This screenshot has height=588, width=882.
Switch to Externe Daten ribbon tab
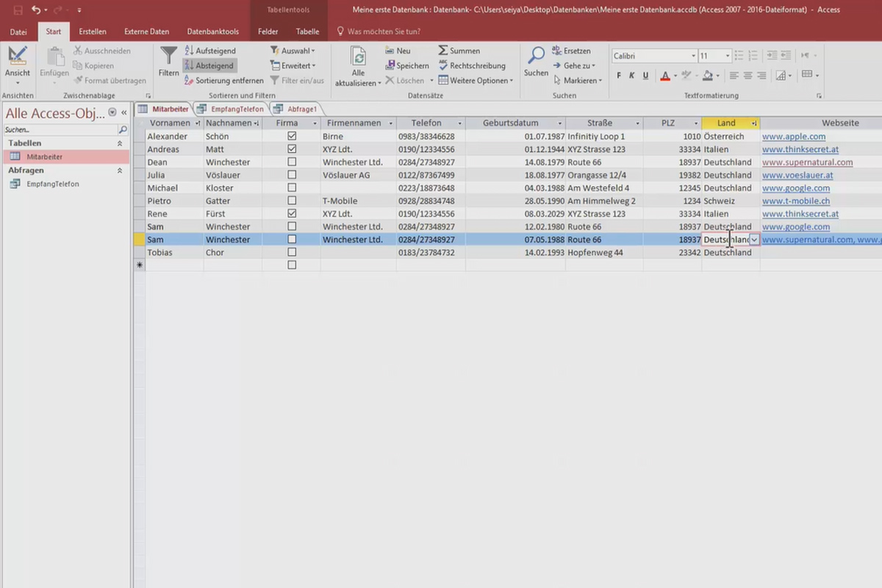(x=147, y=32)
